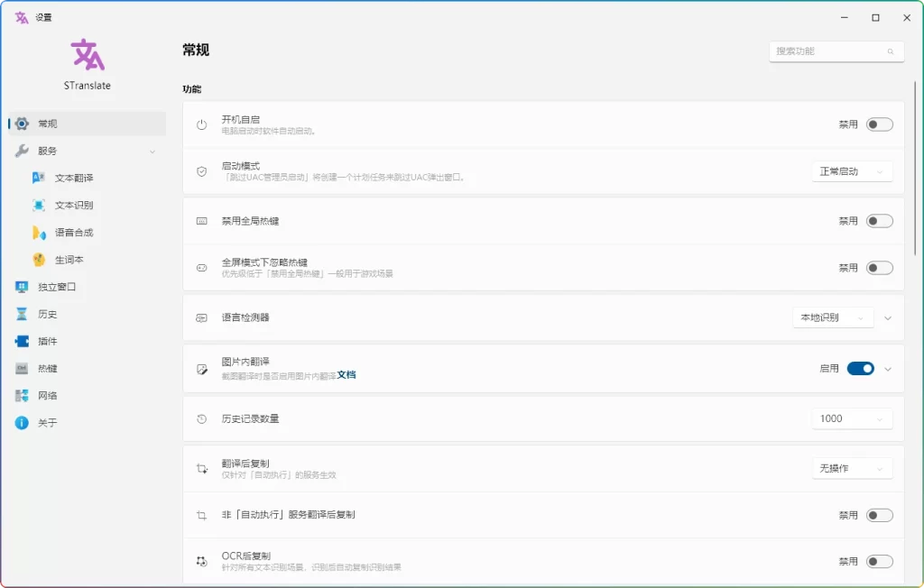This screenshot has height=588, width=924.
Task: Select the 独立窗口 sidebar icon
Action: pyautogui.click(x=23, y=287)
